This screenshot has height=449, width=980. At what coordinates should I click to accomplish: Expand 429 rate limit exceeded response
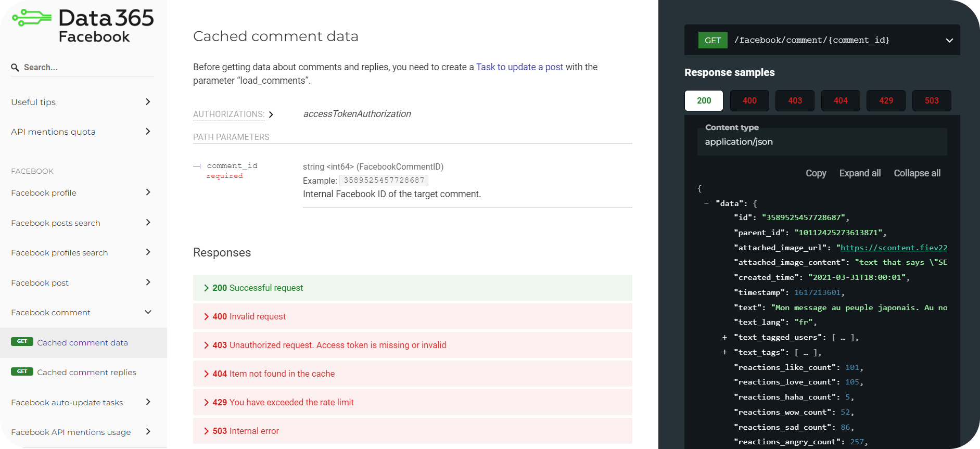point(413,402)
